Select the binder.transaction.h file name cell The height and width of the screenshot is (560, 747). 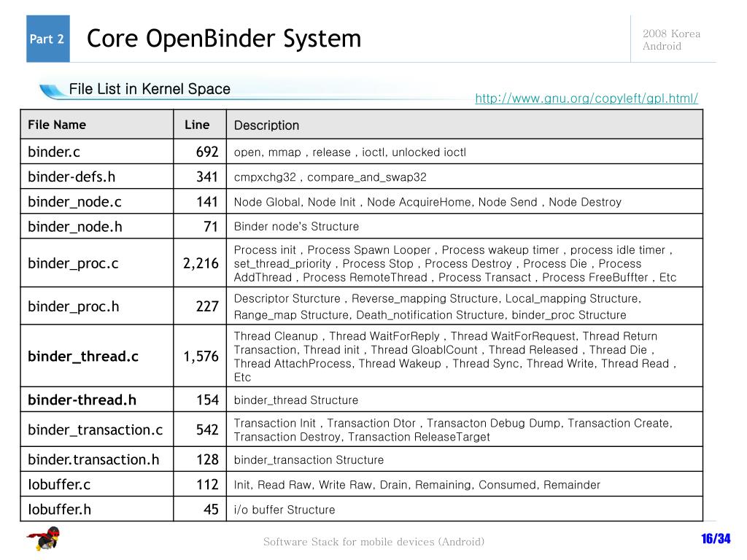[x=97, y=459]
